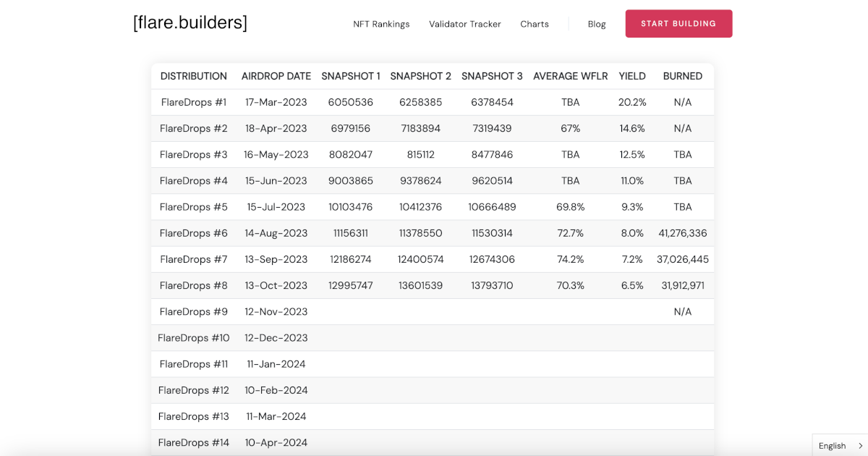Click the SNAPSHOT 1 column header

point(351,76)
